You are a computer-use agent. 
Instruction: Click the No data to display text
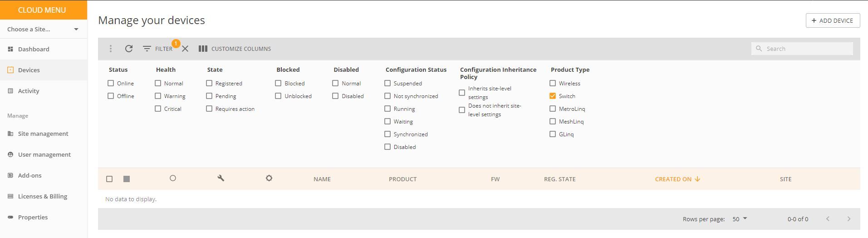click(x=131, y=199)
